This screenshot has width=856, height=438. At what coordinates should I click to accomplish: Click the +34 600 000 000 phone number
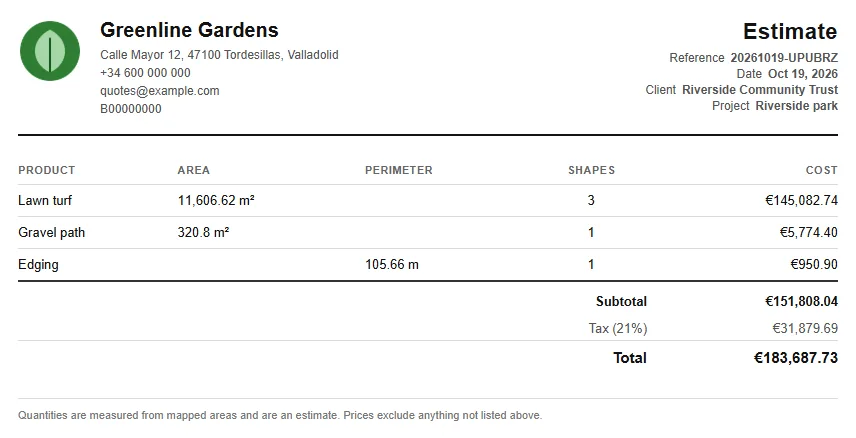(x=145, y=73)
